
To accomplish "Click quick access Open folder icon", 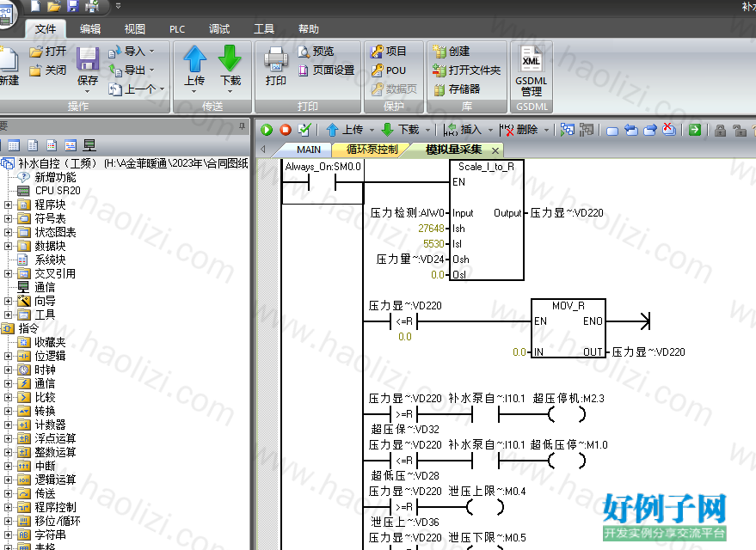I will click(54, 6).
